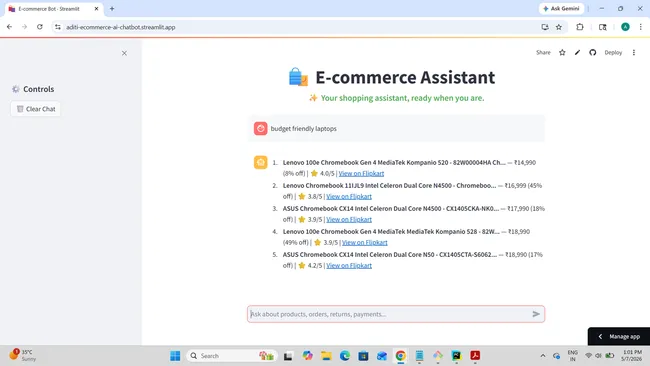Open the GitHub repository icon
Screen dimensions: 650x366
(593, 53)
